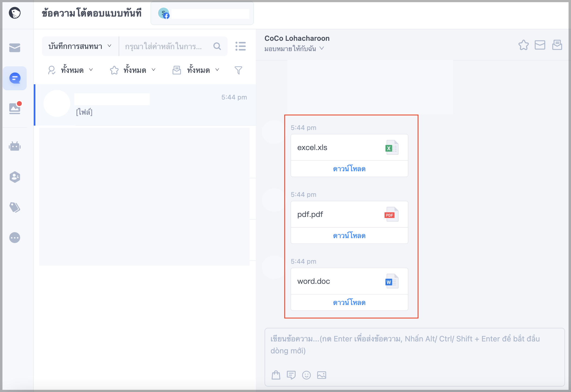The height and width of the screenshot is (392, 571).
Task: Open the more options ellipsis sidebar icon
Action: pyautogui.click(x=15, y=238)
